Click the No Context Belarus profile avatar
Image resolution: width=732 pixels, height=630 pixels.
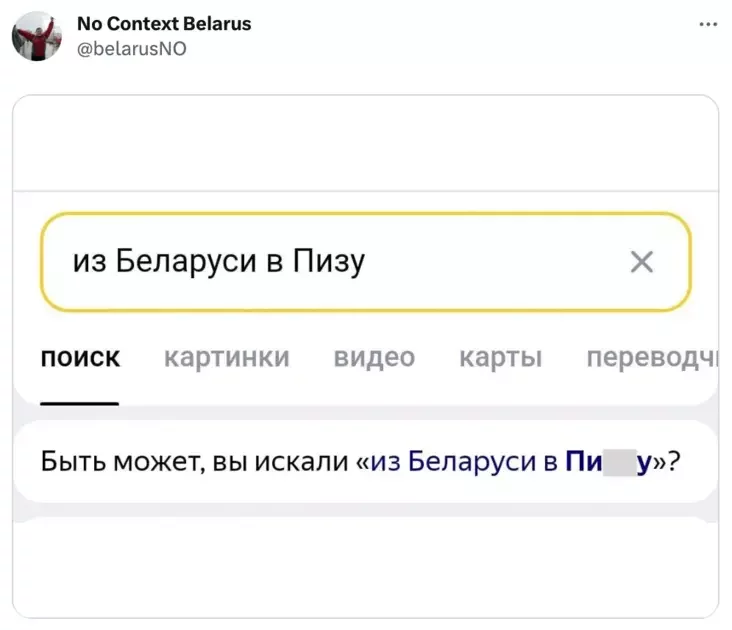point(37,36)
